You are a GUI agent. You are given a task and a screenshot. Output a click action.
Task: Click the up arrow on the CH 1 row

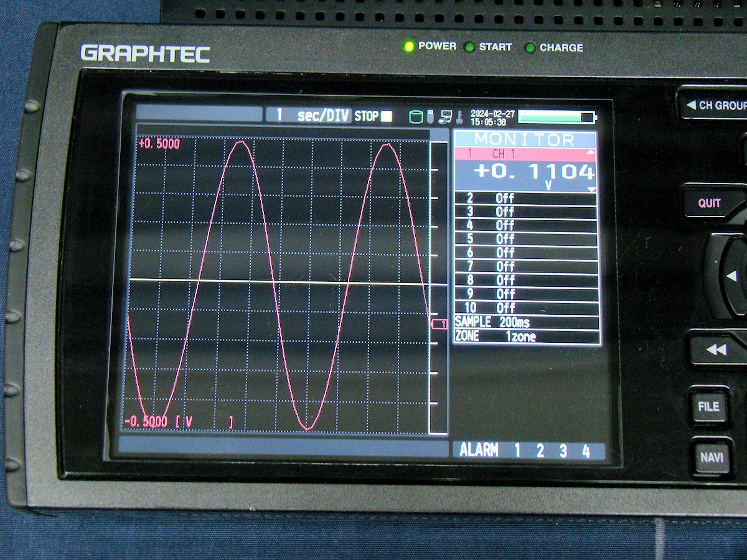coord(591,152)
